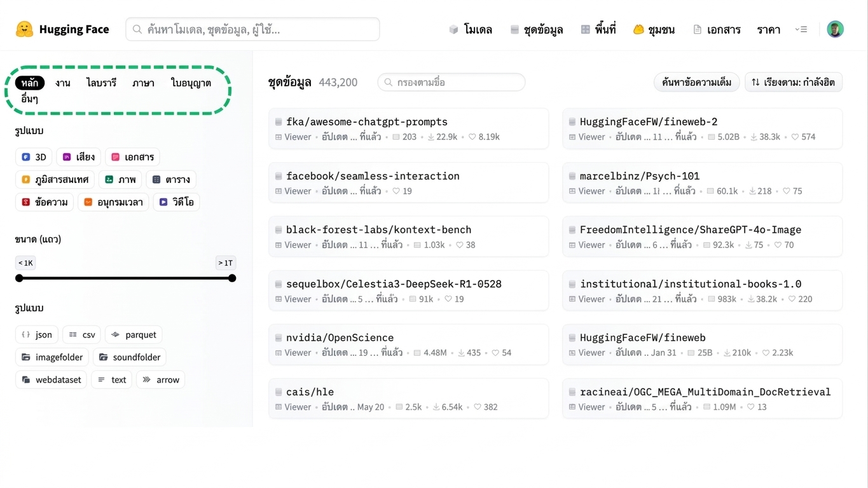Select the อนุกรมเวลา time-series filter
868x488 pixels.
pos(114,202)
